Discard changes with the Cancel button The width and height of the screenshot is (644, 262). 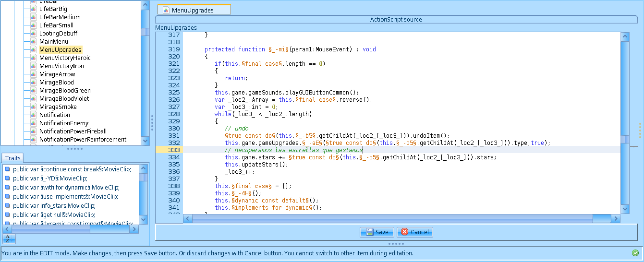coord(414,232)
